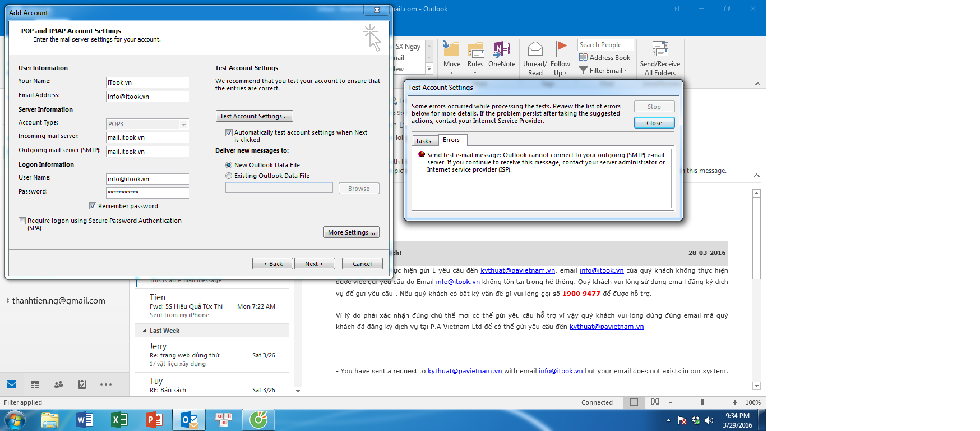
Task: Open More Settings dialog
Action: tap(352, 232)
